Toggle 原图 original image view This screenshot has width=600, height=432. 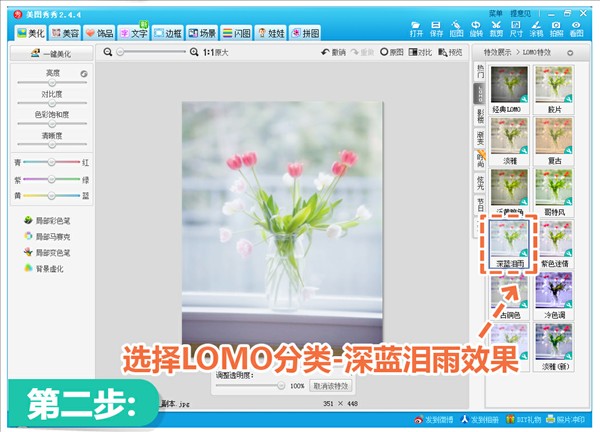click(392, 52)
